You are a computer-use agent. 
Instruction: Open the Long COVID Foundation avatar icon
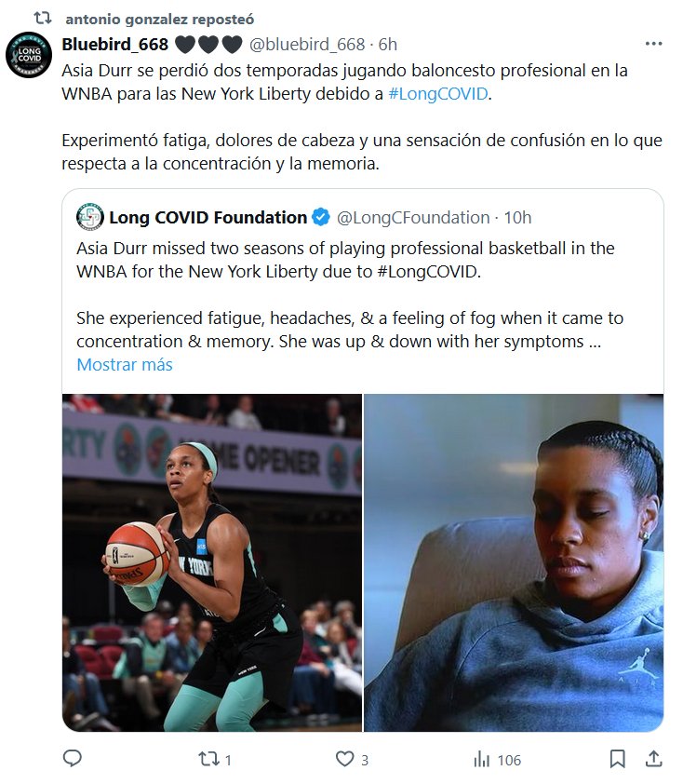pyautogui.click(x=90, y=217)
